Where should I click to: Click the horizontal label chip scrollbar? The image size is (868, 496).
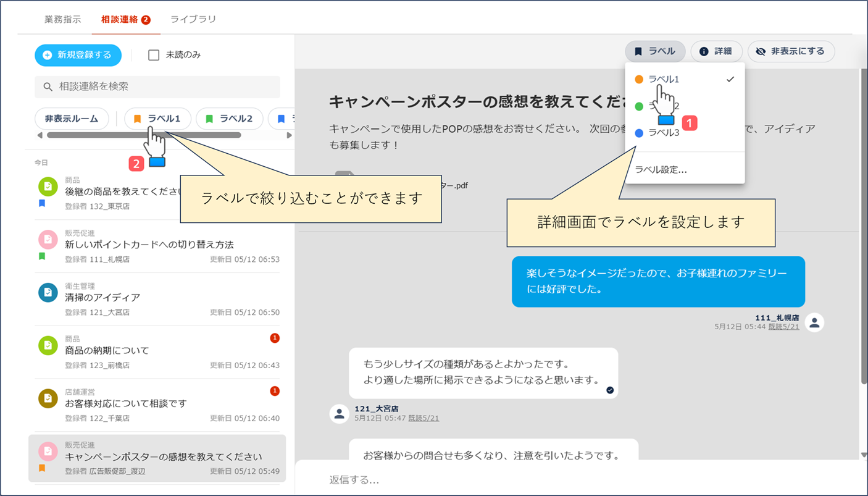[x=144, y=135]
